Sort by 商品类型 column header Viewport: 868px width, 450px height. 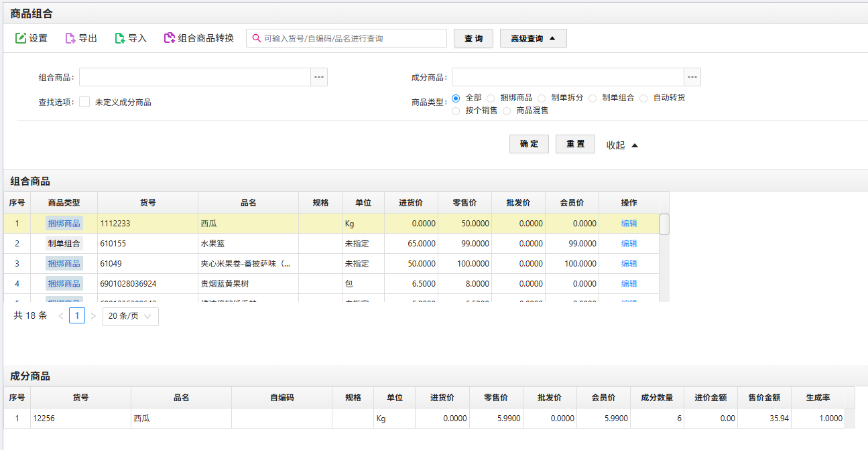(x=64, y=203)
